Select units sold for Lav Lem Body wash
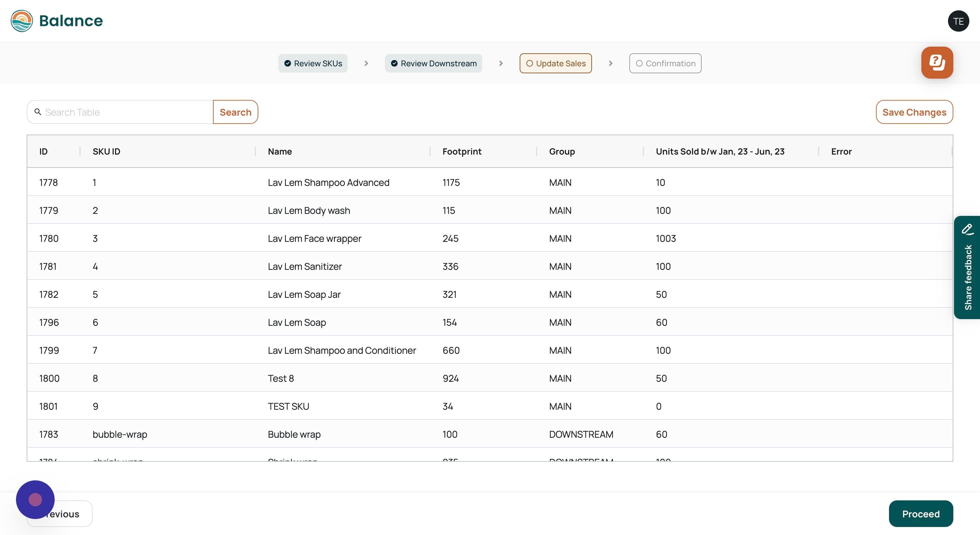The height and width of the screenshot is (535, 980). click(x=663, y=211)
